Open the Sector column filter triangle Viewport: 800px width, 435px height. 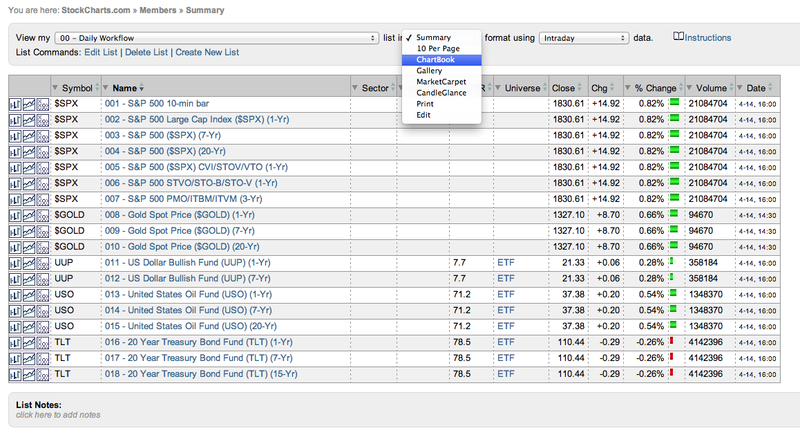355,88
